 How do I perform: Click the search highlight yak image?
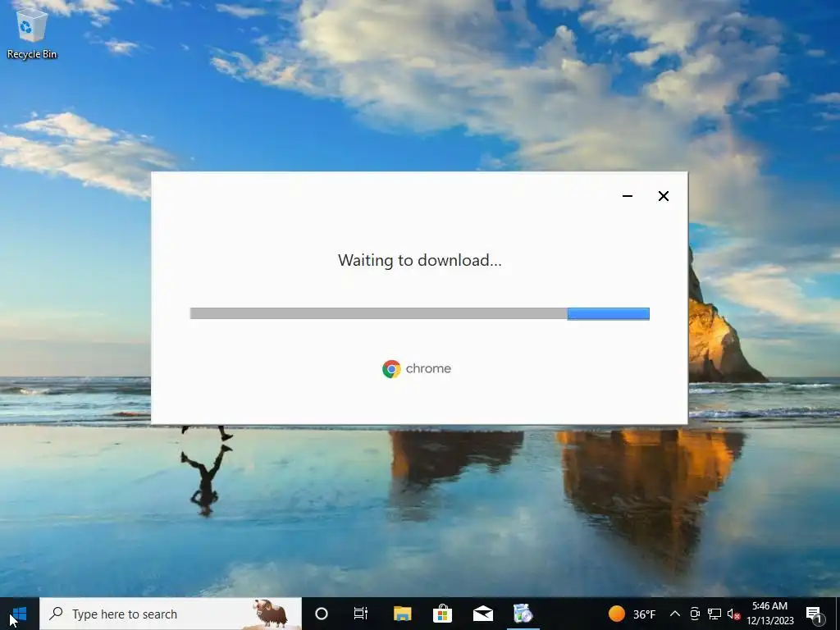coord(271,614)
